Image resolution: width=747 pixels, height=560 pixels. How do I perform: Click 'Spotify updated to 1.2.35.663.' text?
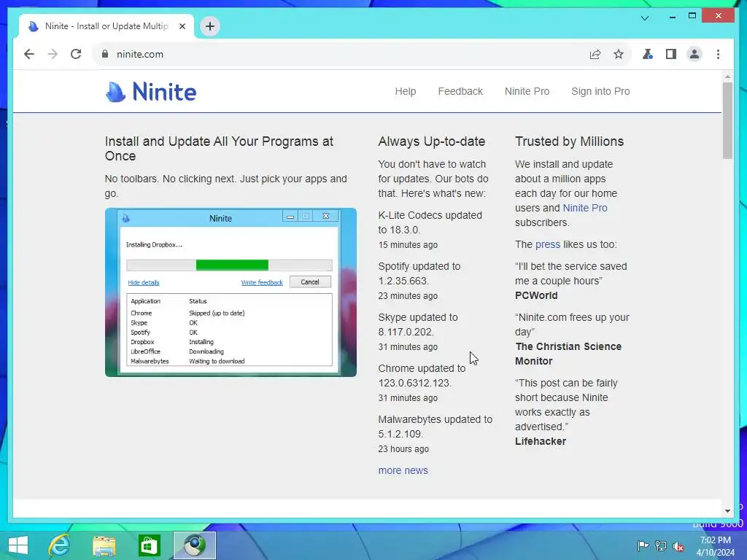pyautogui.click(x=419, y=273)
